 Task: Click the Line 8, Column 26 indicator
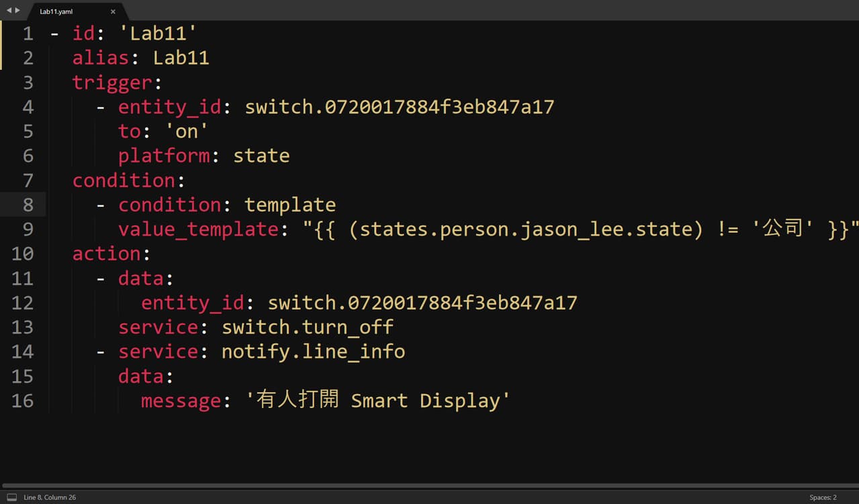click(x=50, y=497)
